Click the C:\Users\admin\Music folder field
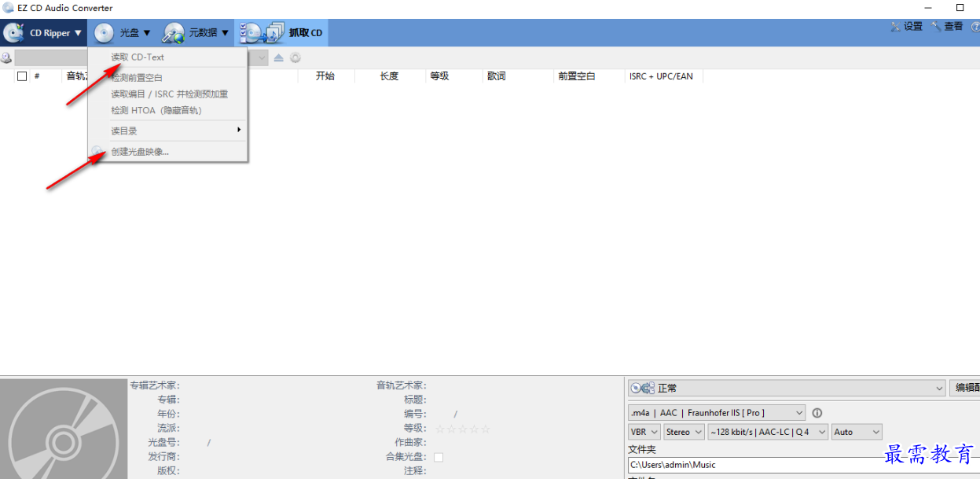The image size is (980, 479). [803, 465]
